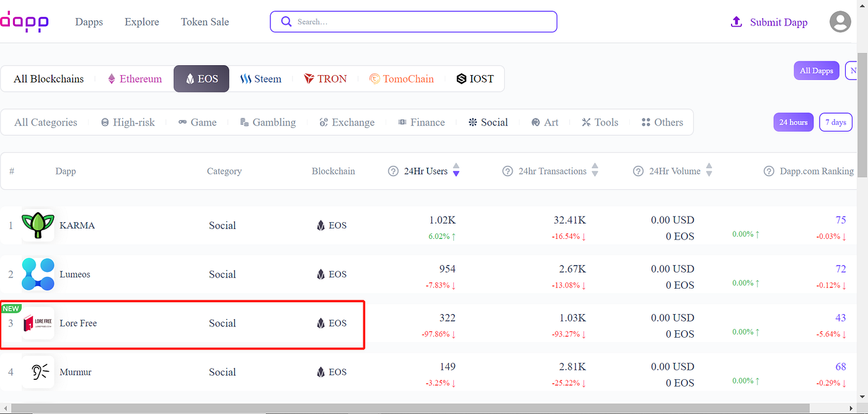Click the All Dapps button
868x414 pixels.
[x=816, y=70]
